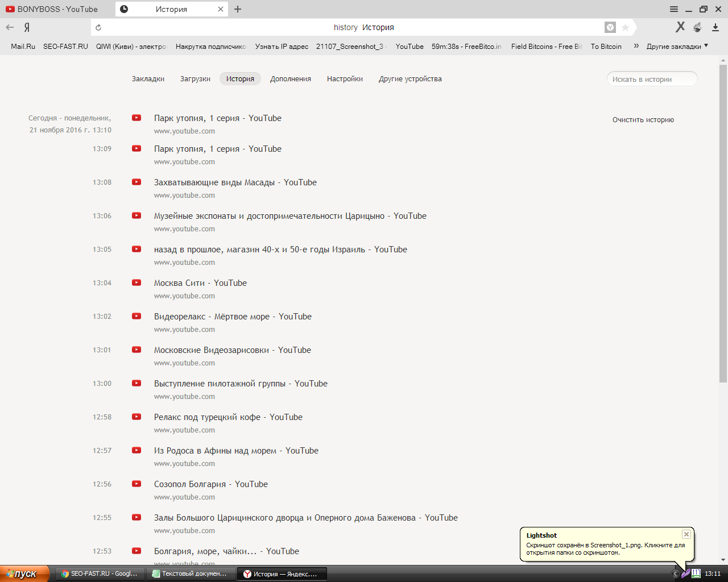728x582 pixels.
Task: Open the downloads arrow icon in the toolbar
Action: 715,27
